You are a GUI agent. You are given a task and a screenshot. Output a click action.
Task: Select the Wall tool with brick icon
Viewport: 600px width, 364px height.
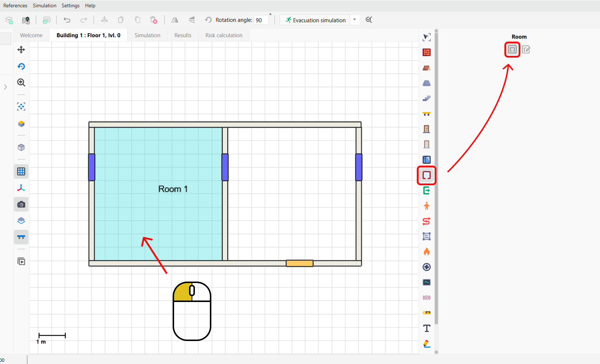426,53
